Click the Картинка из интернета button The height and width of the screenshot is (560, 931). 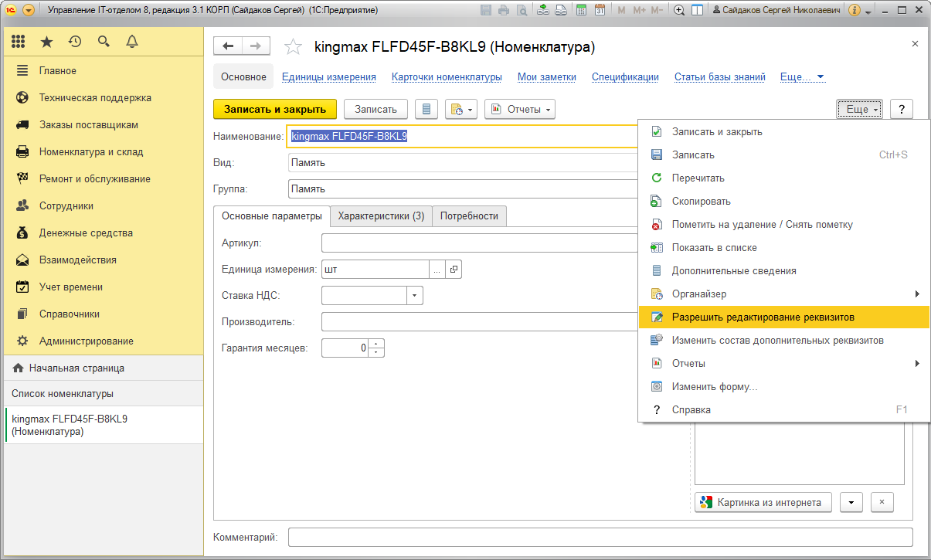click(x=763, y=502)
